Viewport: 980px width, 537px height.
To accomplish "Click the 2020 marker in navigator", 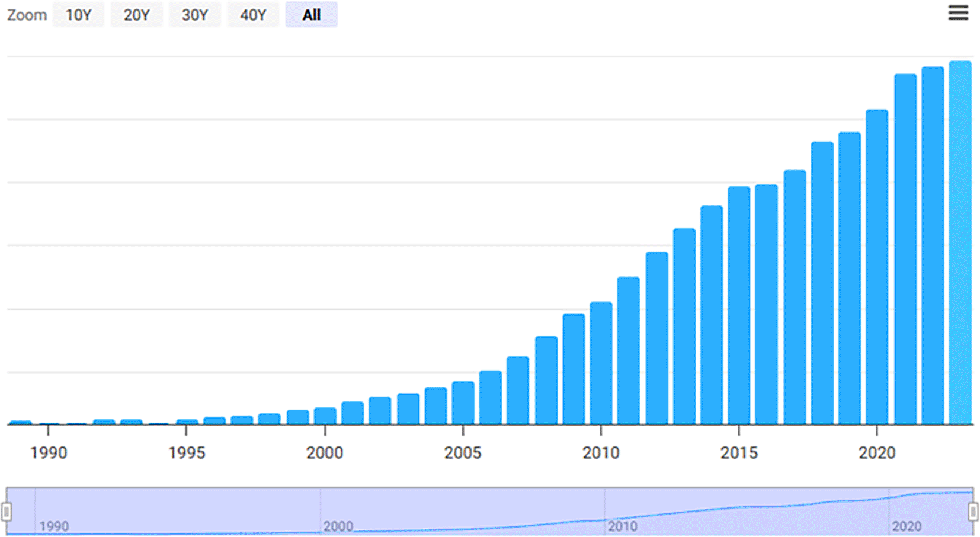I will pyautogui.click(x=907, y=526).
